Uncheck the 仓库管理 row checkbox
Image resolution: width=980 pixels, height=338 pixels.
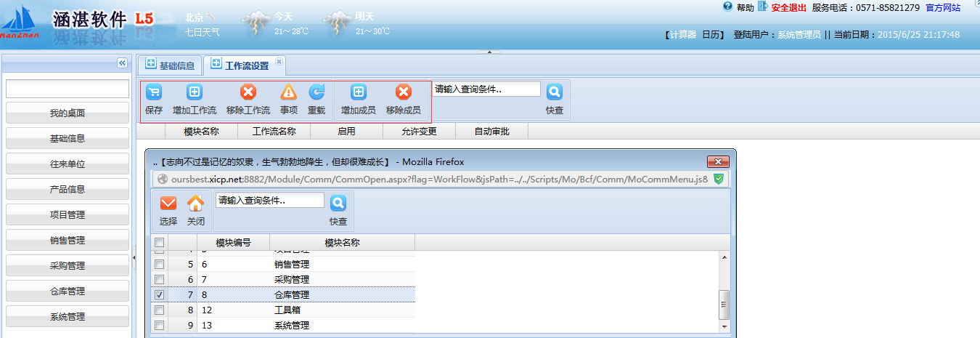click(160, 295)
